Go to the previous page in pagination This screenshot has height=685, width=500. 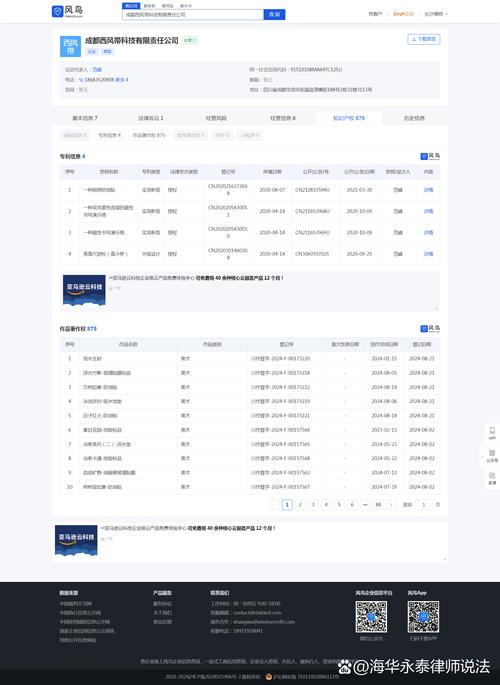tap(274, 505)
